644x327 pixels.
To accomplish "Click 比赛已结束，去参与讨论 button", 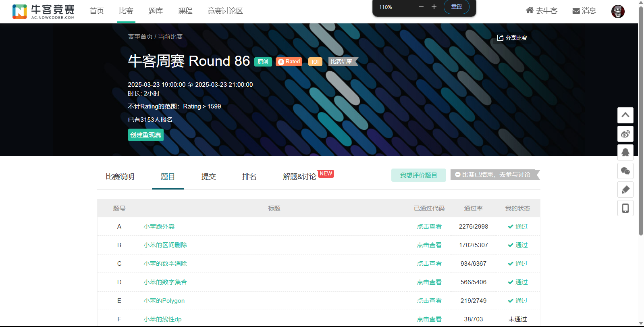I will click(495, 175).
